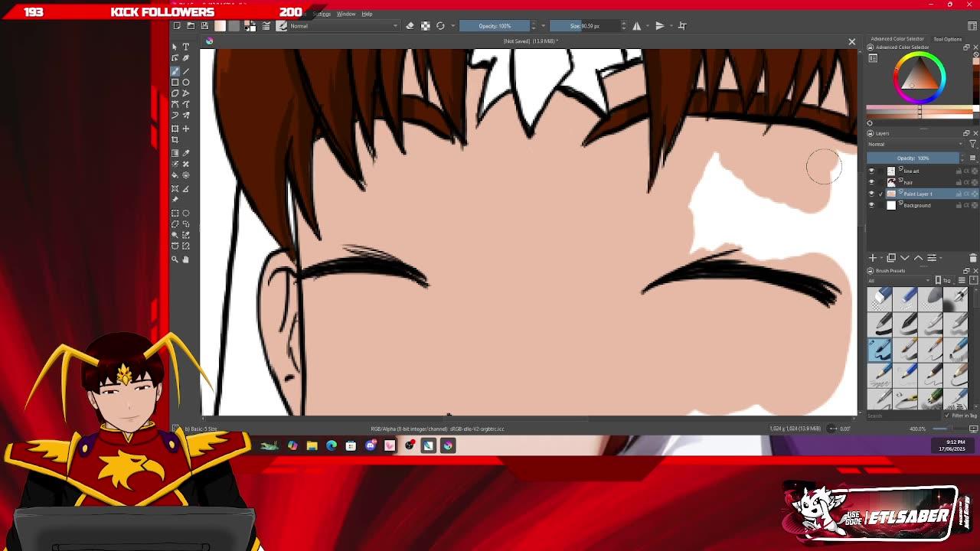980x551 pixels.
Task: Toggle lock on Paint Layer 1
Action: (x=959, y=194)
